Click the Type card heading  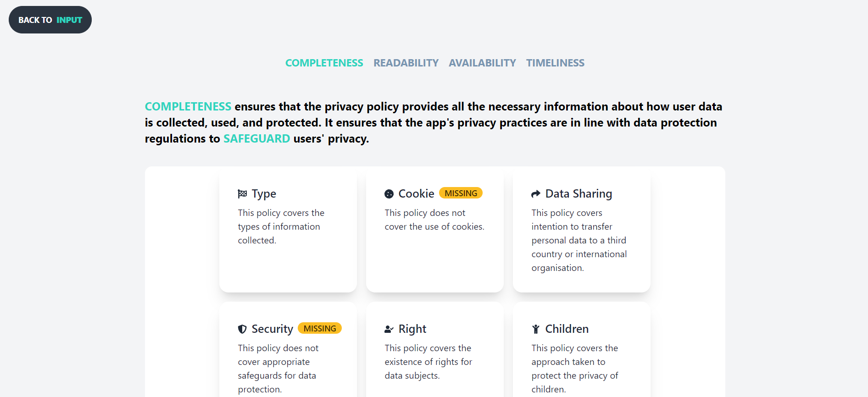click(264, 194)
